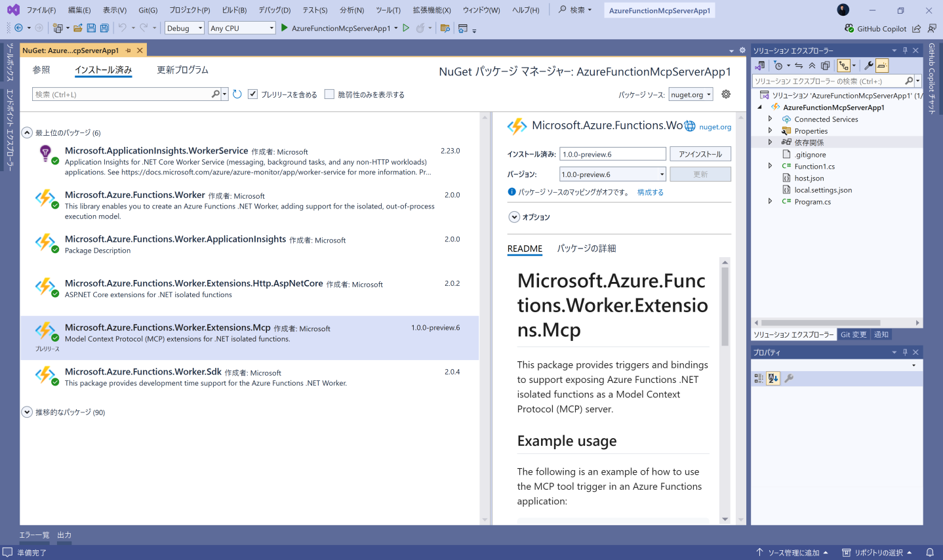Viewport: 943px width, 560px height.
Task: Click Show All Files icon in Solution Explorer
Action: (826, 66)
